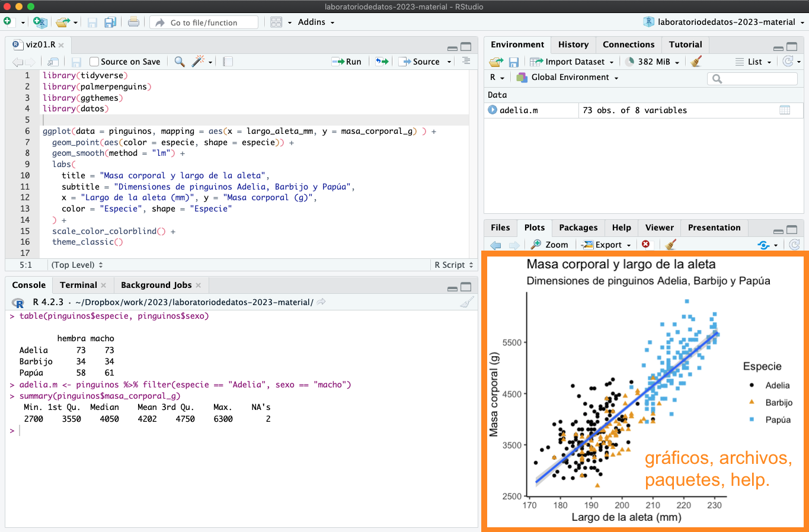Toggle the Source on Save checkbox
The height and width of the screenshot is (532, 809).
[94, 62]
